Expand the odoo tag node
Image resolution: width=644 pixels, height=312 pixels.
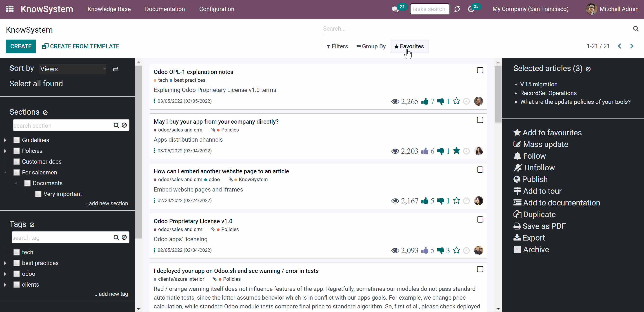point(5,274)
